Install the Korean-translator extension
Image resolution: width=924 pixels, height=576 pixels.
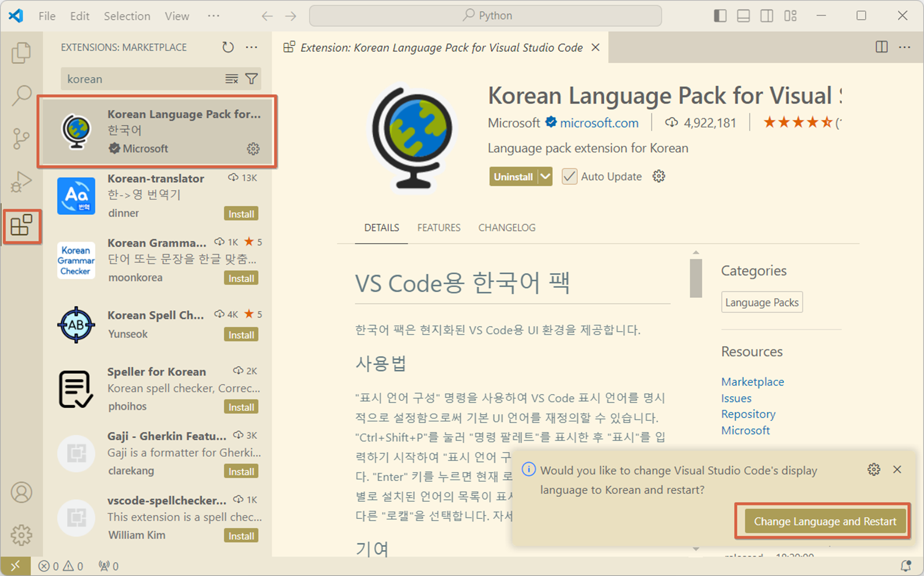[241, 214]
